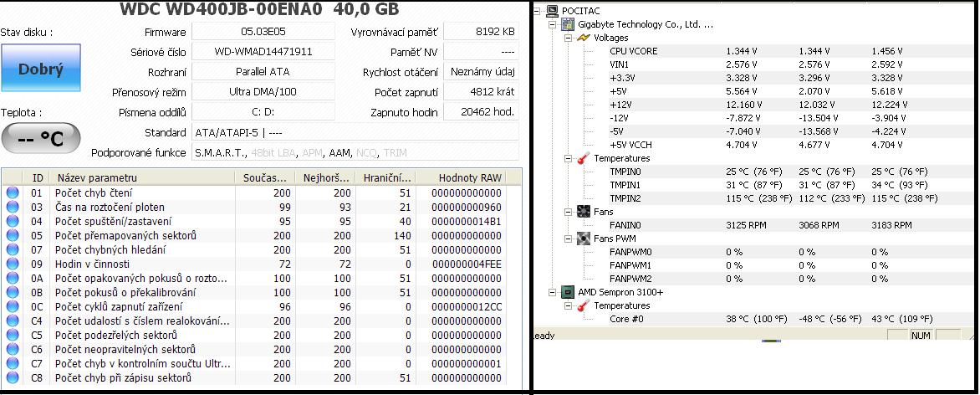Click status dot for Počet spuštění/zastavení
Viewport: 980px width, 395px height.
(x=13, y=222)
